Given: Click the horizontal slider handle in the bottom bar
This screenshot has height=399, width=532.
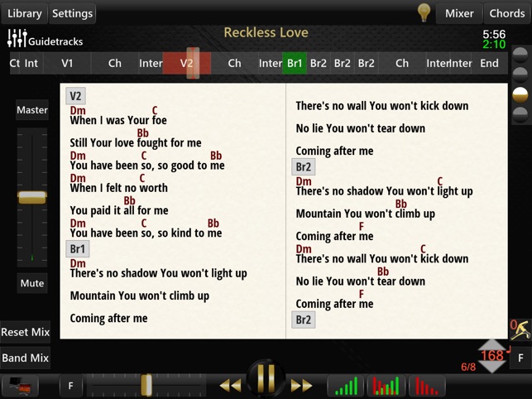Looking at the screenshot, I should point(146,385).
